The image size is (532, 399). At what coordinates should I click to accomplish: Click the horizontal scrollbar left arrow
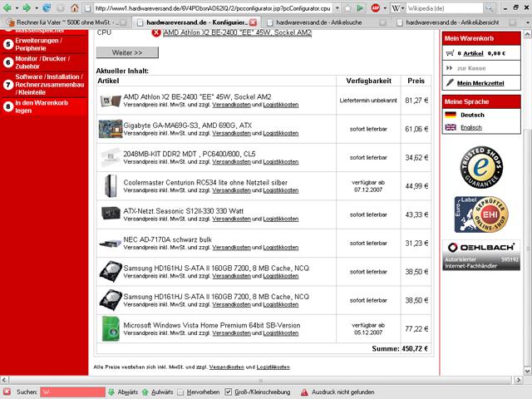tap(4, 380)
